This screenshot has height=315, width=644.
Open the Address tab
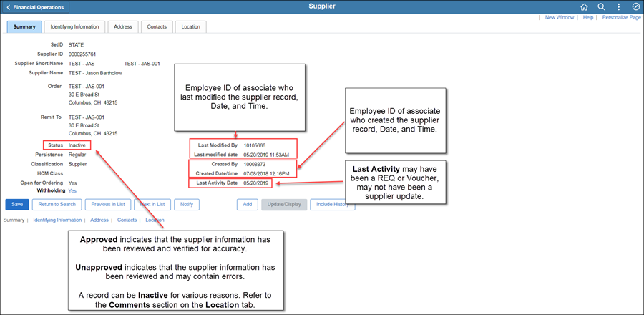point(122,27)
